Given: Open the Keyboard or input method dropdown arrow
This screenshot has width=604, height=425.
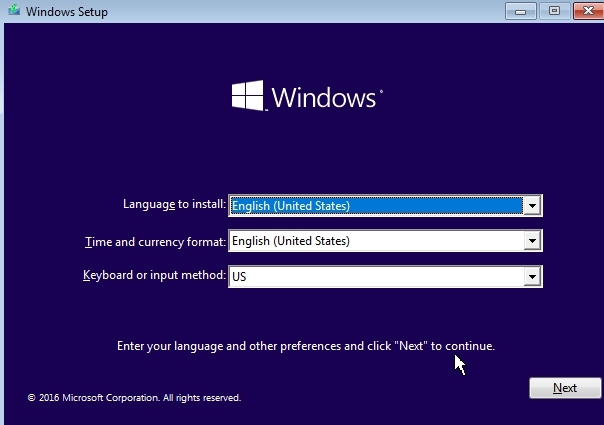Looking at the screenshot, I should point(532,277).
